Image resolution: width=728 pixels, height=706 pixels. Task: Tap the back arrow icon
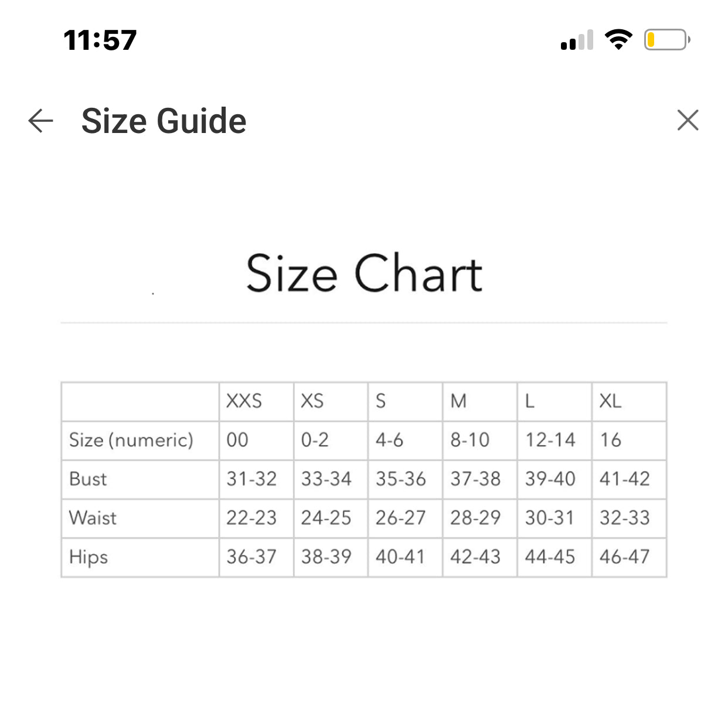(40, 121)
